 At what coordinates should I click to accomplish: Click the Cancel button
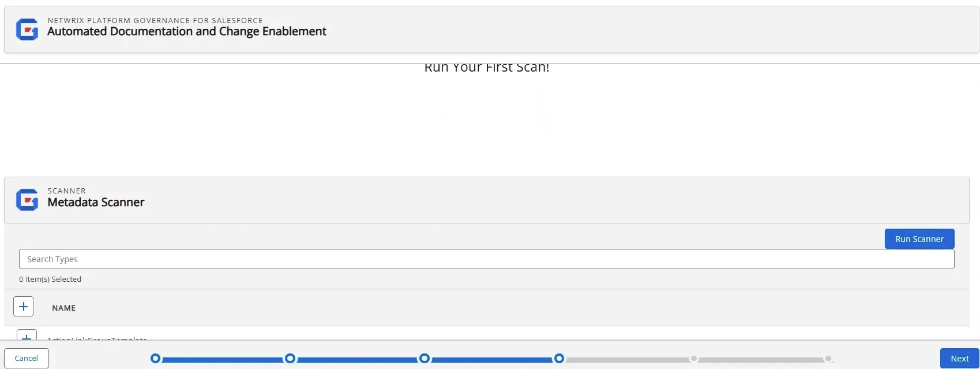point(27,359)
